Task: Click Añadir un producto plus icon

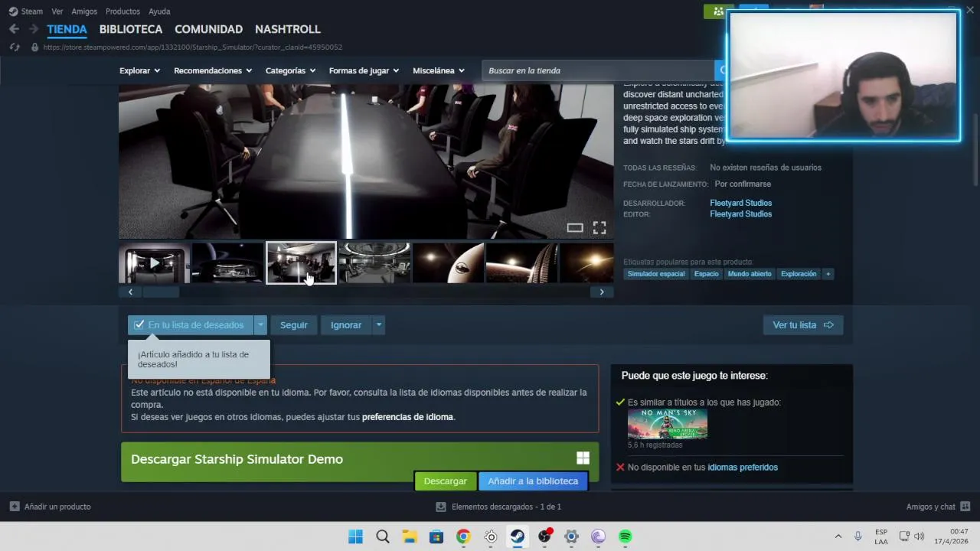Action: point(15,507)
